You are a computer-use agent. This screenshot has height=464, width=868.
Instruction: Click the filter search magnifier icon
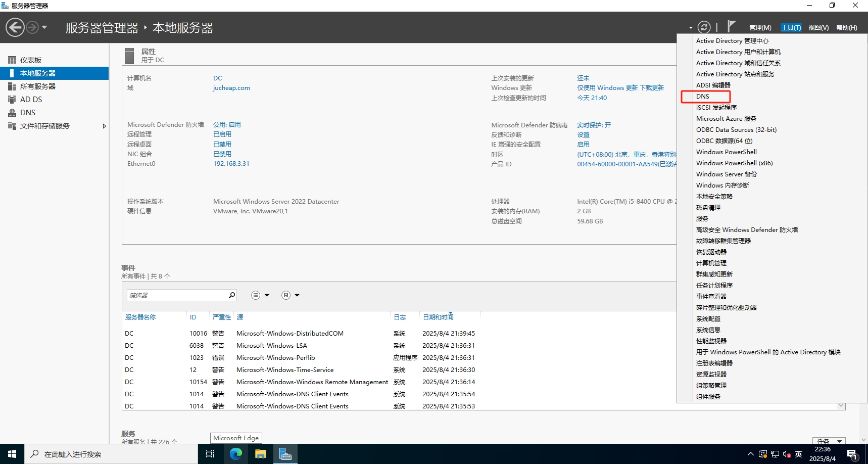232,295
